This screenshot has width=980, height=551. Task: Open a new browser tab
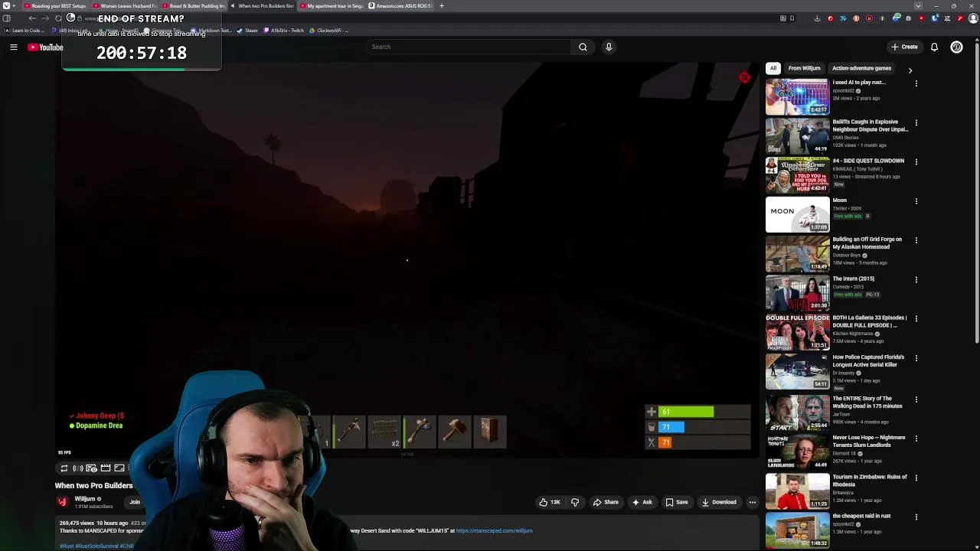(441, 6)
